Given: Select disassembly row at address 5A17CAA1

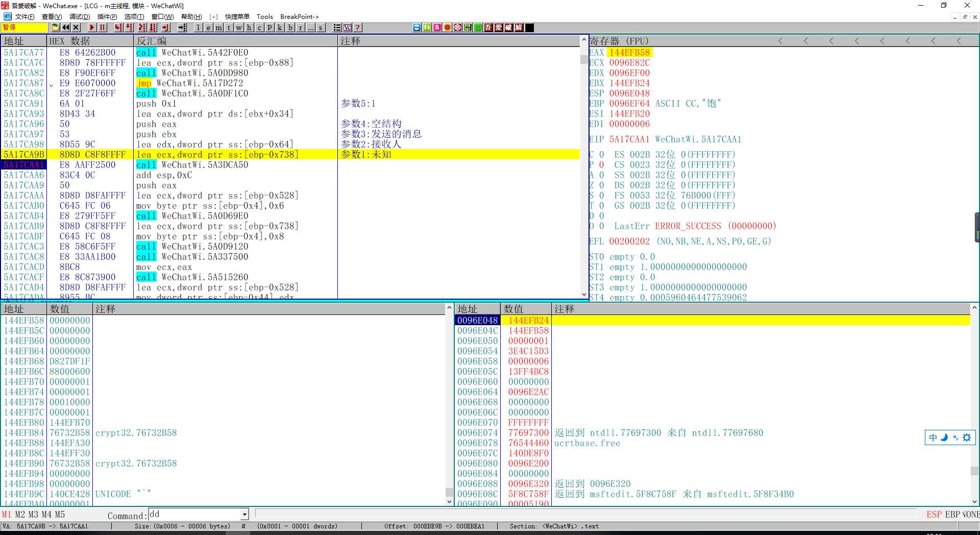Looking at the screenshot, I should pos(290,165).
